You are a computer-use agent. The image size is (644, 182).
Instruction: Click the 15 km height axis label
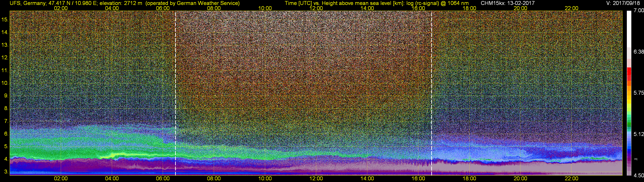click(x=5, y=19)
